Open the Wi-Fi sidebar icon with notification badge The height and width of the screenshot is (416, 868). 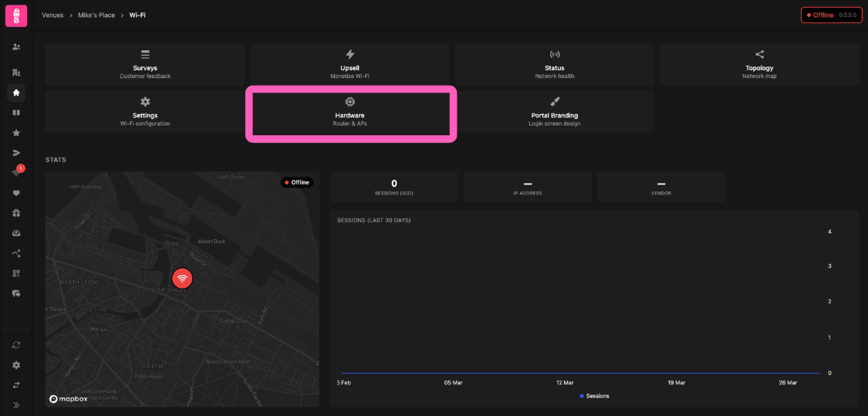click(16, 173)
